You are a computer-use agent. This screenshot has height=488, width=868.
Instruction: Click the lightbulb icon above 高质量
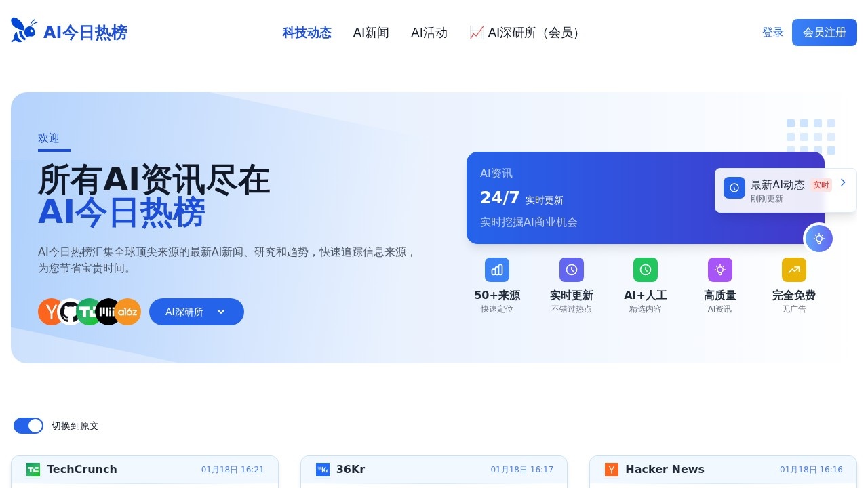coord(719,269)
